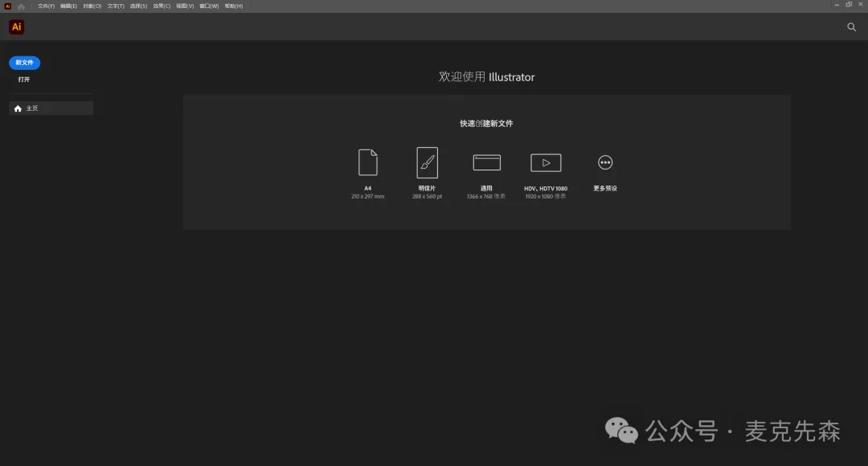Viewport: 868px width, 466px height.
Task: Select the A4 document preset icon
Action: click(x=367, y=162)
